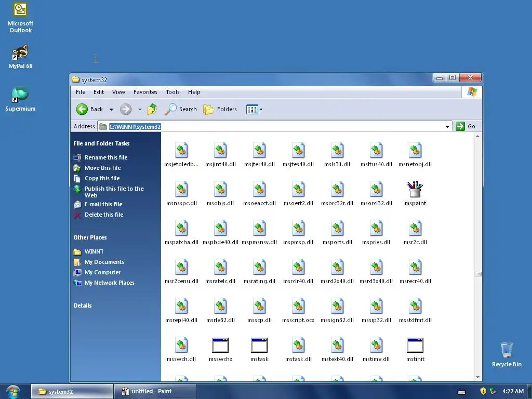Screen dimensions: 532x399
Task: Select msltus40.dll file
Action: [376, 154]
